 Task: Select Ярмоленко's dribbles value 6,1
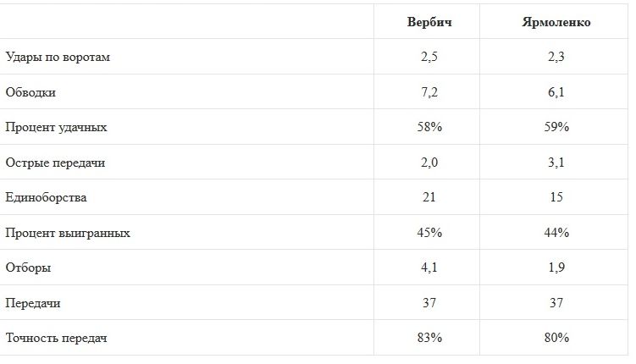[x=556, y=92]
